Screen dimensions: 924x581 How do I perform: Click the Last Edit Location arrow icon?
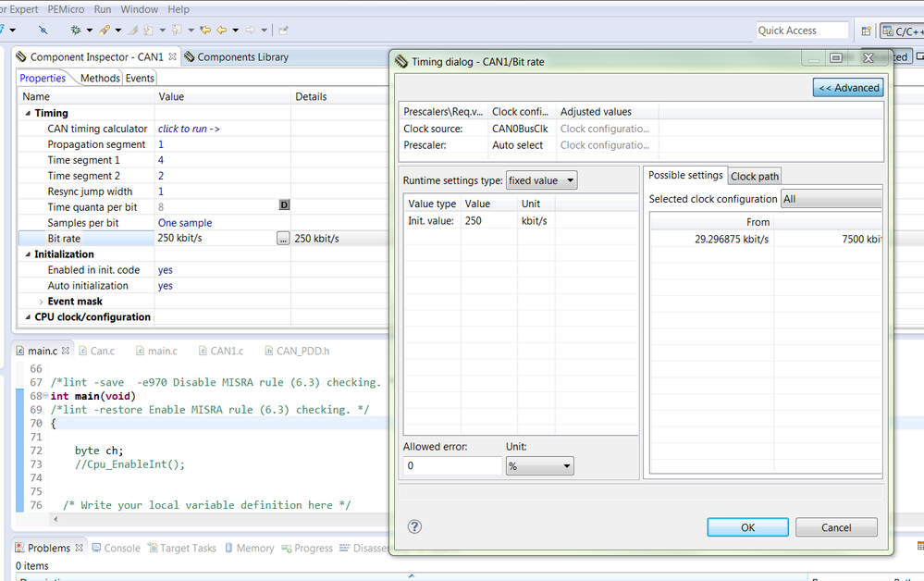coord(205,30)
